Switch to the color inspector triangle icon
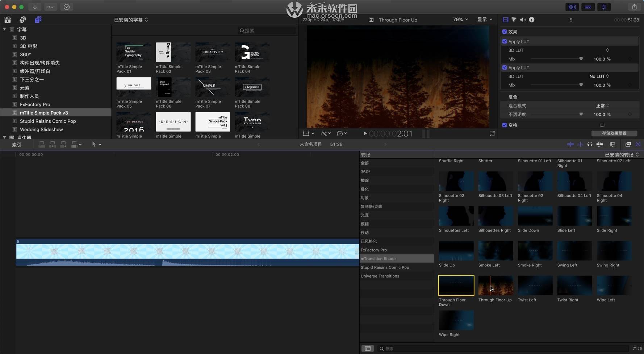Screen dimensions: 644x354 514,20
